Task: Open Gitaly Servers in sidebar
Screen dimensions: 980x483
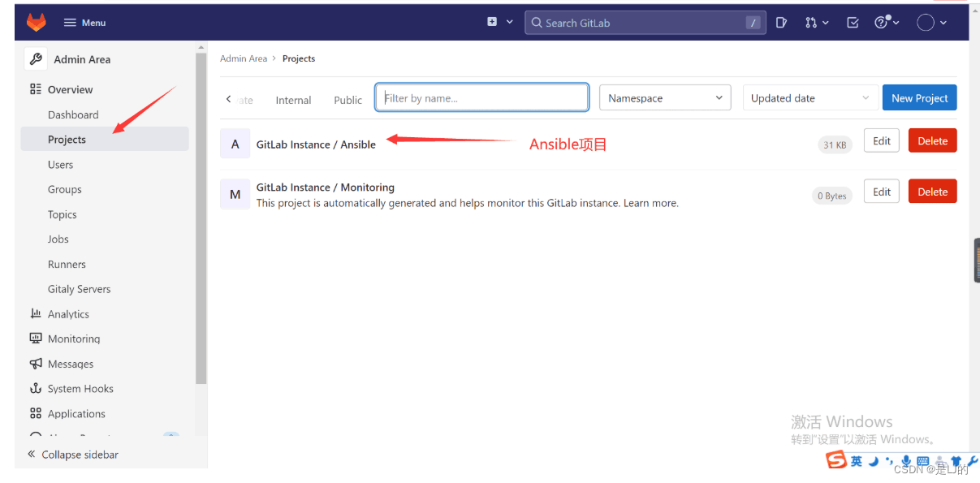Action: (80, 289)
